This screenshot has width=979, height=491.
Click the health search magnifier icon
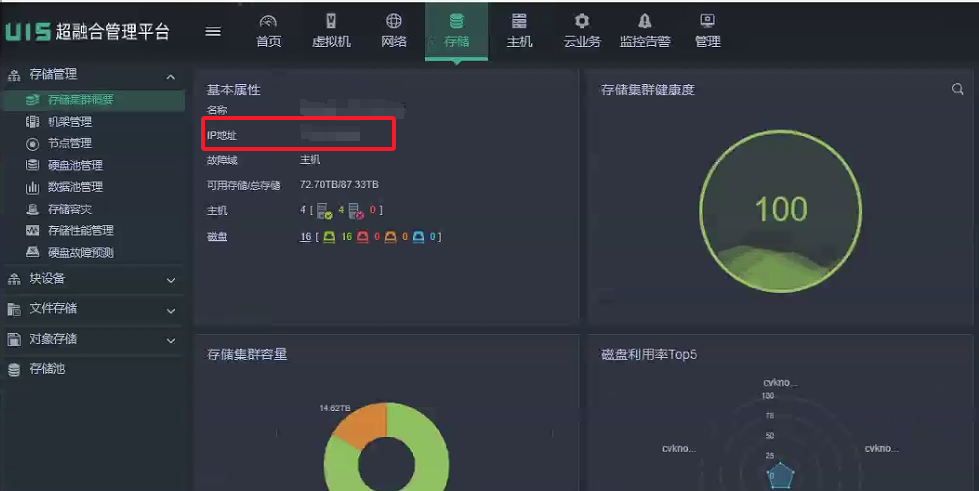pyautogui.click(x=957, y=89)
